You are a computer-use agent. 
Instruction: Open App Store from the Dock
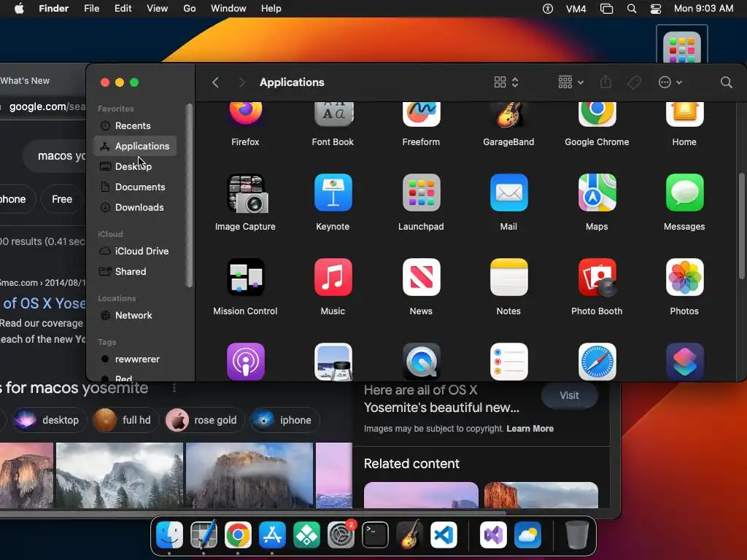coord(273,534)
